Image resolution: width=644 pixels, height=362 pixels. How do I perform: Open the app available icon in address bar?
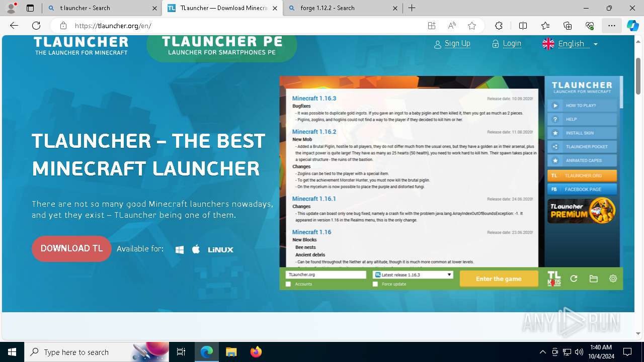pyautogui.click(x=432, y=26)
